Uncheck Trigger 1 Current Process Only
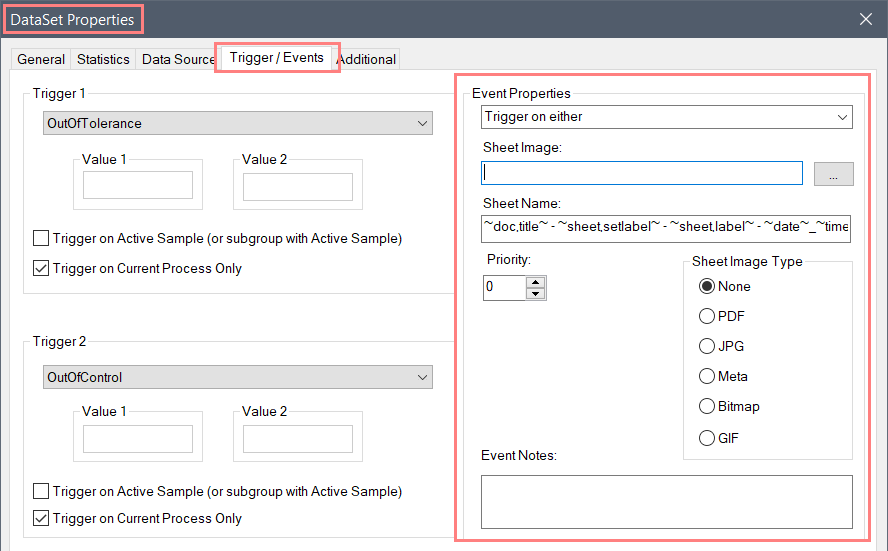This screenshot has width=888, height=551. (x=41, y=268)
